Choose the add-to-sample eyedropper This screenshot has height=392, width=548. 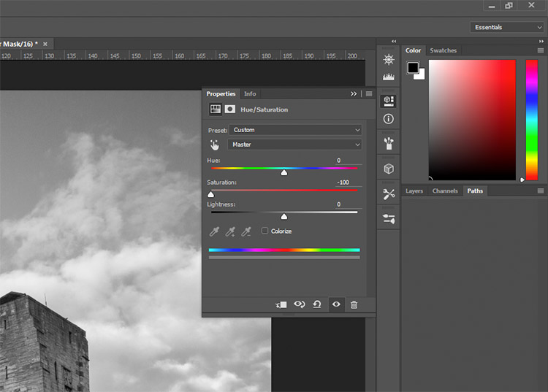tap(230, 231)
